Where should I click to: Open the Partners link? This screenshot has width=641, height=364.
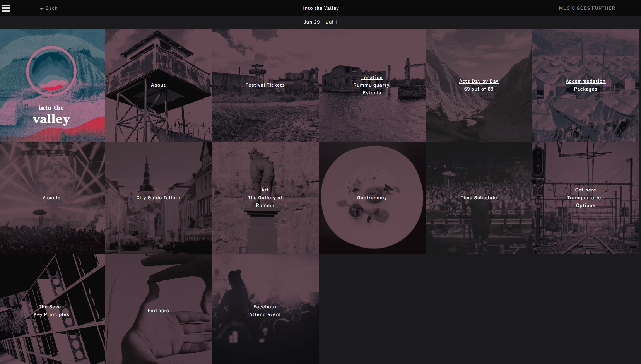(158, 311)
